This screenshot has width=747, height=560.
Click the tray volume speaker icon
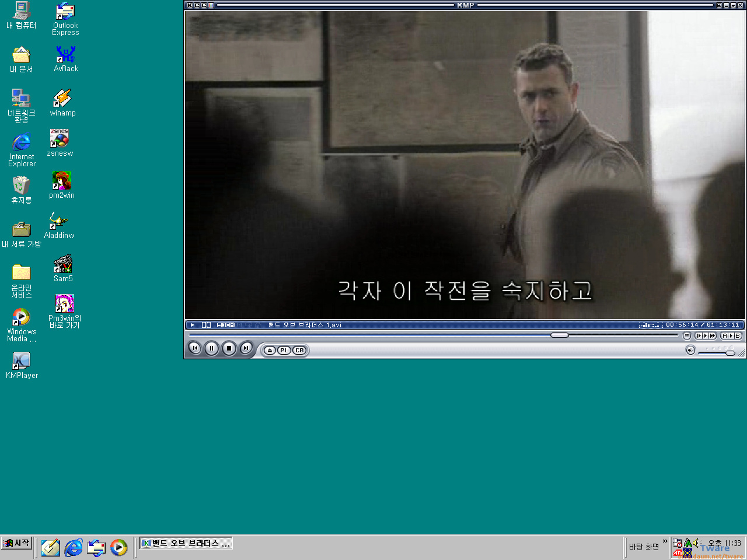[696, 543]
